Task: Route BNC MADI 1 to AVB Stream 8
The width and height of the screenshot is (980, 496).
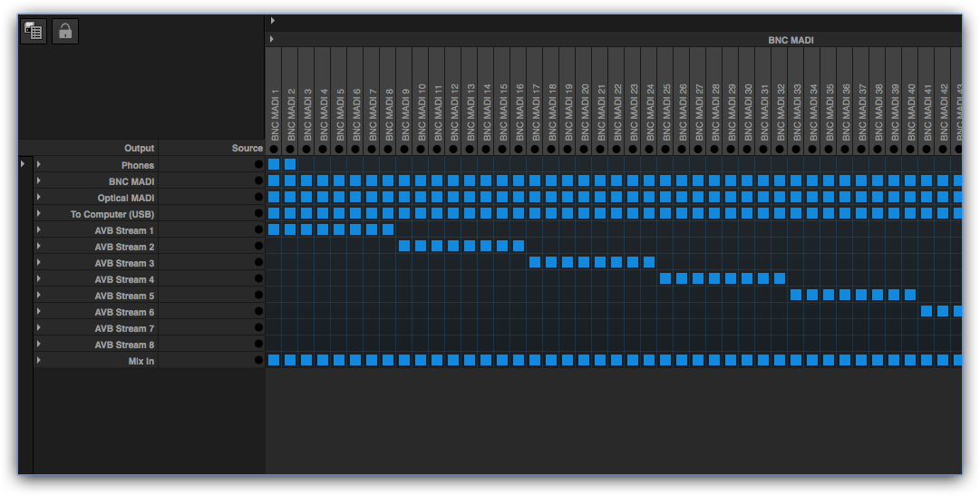Action: pos(274,345)
